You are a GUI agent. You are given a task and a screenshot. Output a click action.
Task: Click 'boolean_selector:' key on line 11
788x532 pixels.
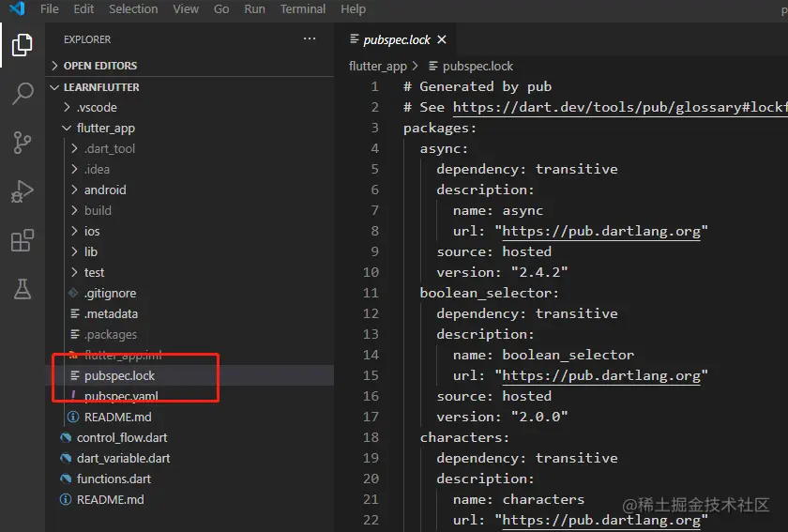(x=490, y=293)
